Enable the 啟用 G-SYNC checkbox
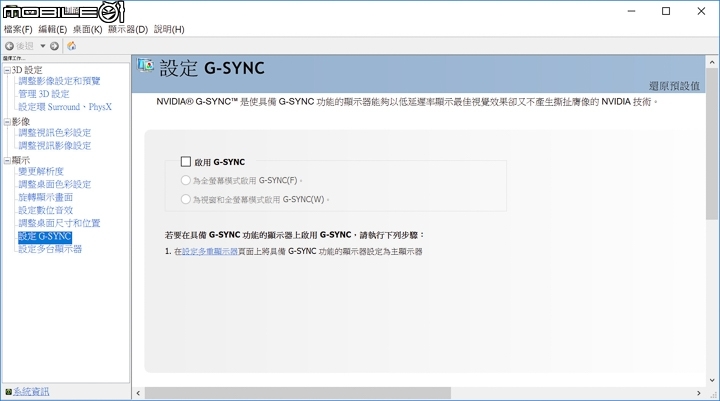 click(x=186, y=162)
